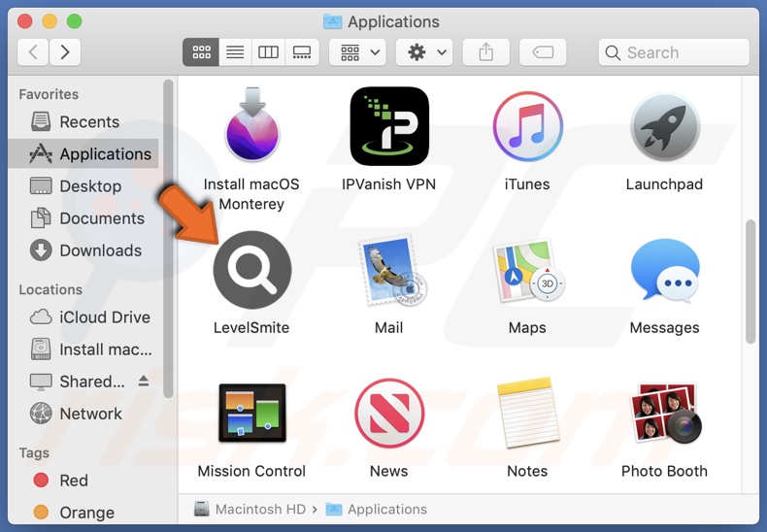Viewport: 767px width, 532px height.
Task: Switch to icon view
Action: (201, 51)
